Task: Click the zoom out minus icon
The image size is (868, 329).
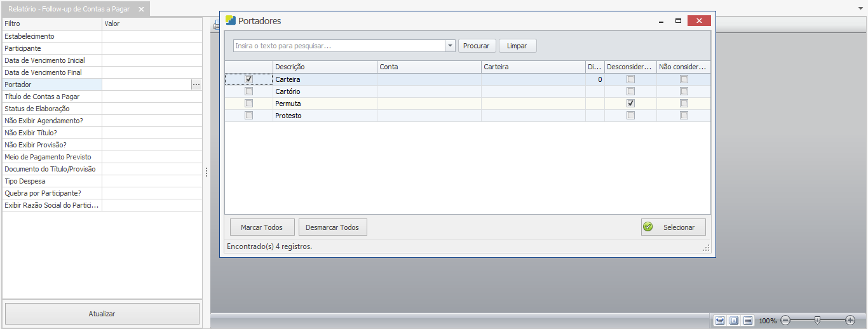Action: 785,321
